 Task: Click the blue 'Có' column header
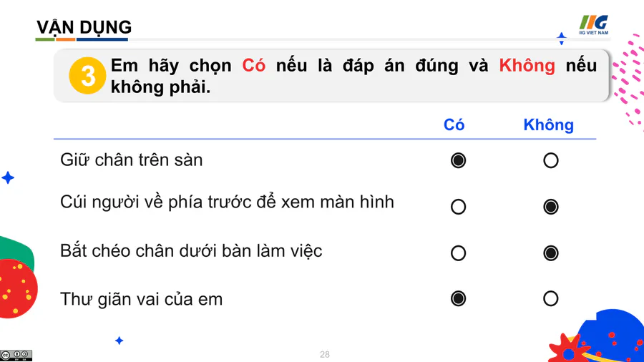(x=454, y=125)
